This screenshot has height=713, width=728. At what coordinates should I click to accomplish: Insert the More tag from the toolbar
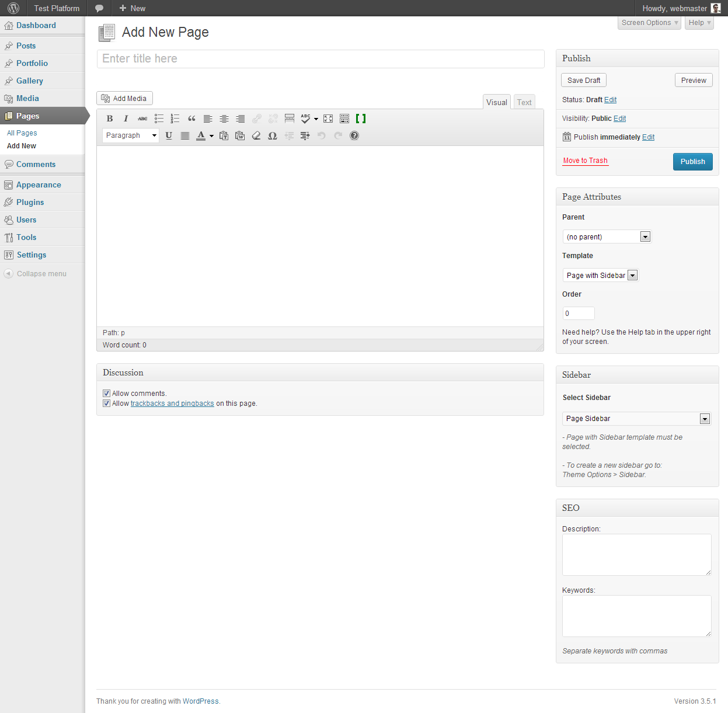point(289,119)
